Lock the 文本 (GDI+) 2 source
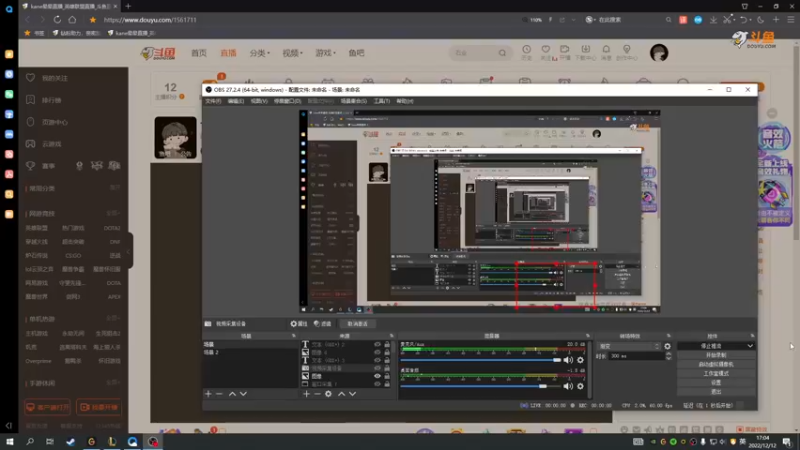The image size is (800, 450). [387, 344]
